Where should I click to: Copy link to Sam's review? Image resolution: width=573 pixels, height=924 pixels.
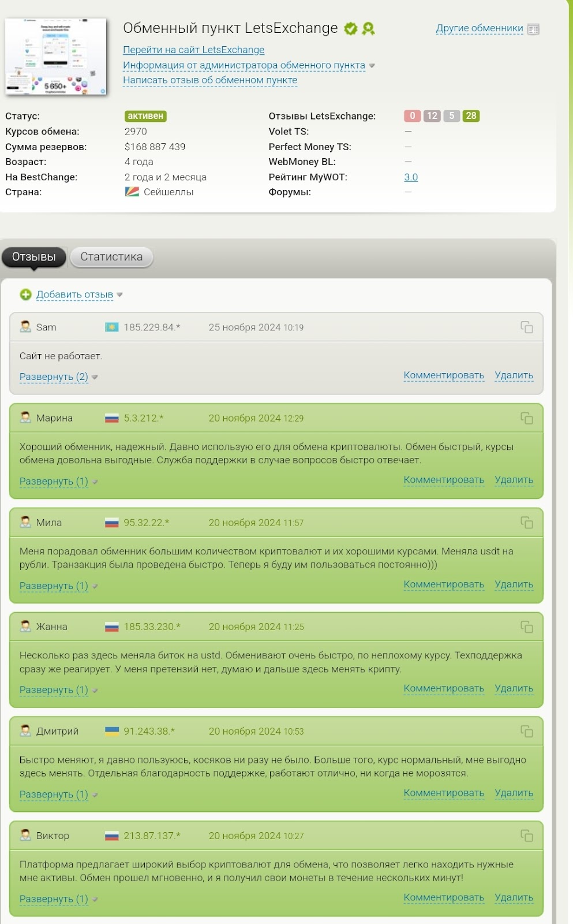pos(526,327)
